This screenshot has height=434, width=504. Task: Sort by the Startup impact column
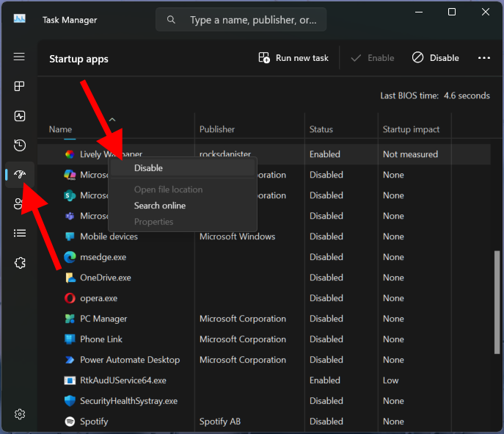(x=411, y=129)
